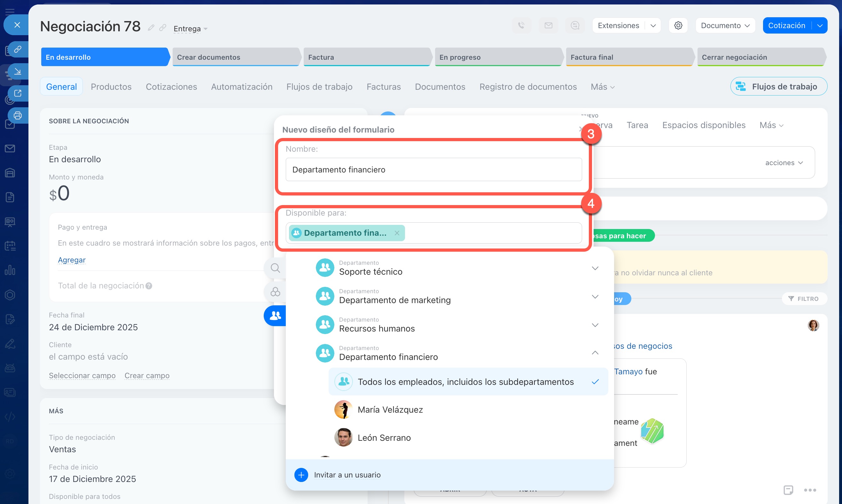Open the departments tab icon in selector
The height and width of the screenshot is (504, 842).
click(x=275, y=316)
